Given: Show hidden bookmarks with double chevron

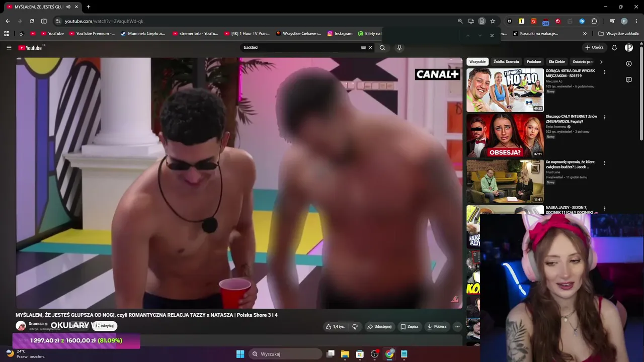Looking at the screenshot, I should [585, 34].
